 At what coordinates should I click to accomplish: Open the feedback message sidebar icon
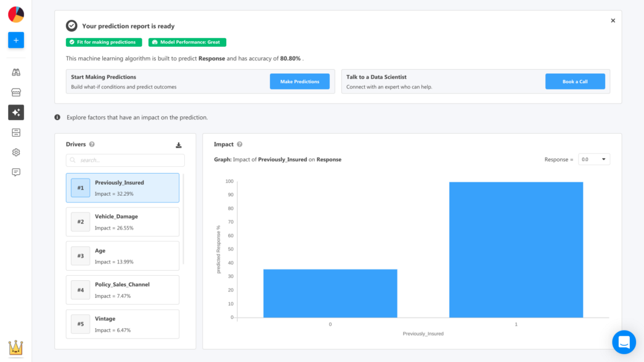pyautogui.click(x=16, y=172)
